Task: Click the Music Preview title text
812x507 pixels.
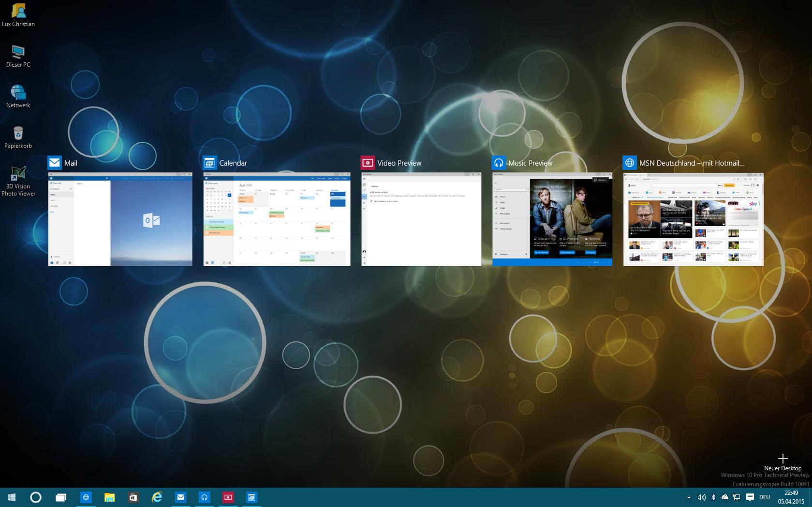Action: [x=530, y=163]
